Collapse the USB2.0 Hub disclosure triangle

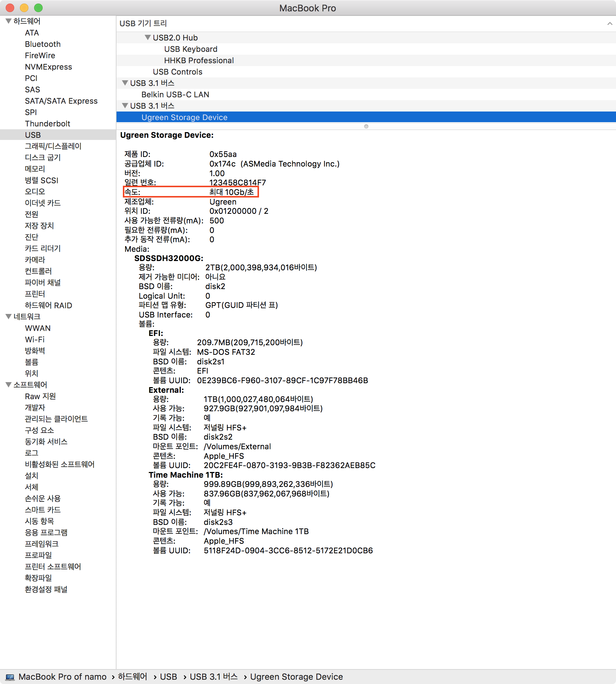coord(148,38)
